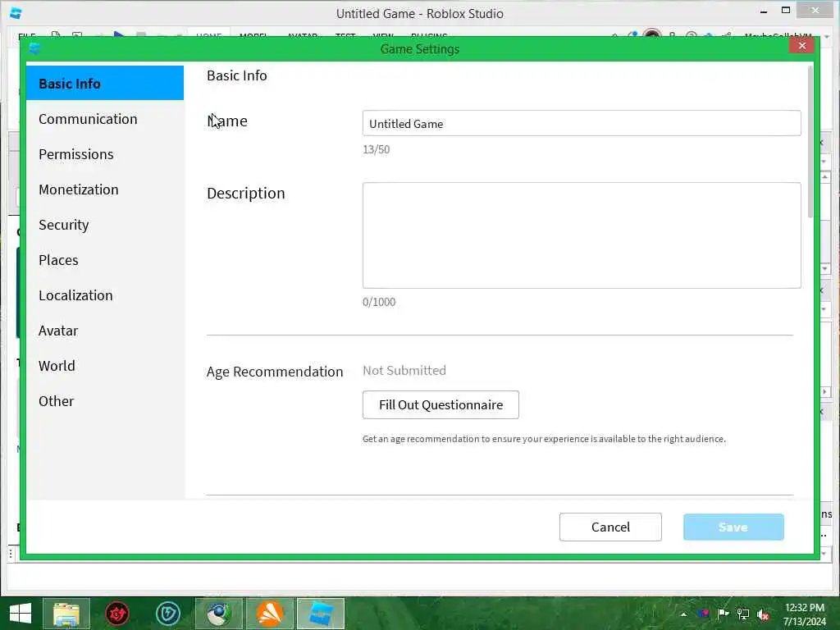Go to the Monetization tab
840x630 pixels.
click(x=105, y=189)
